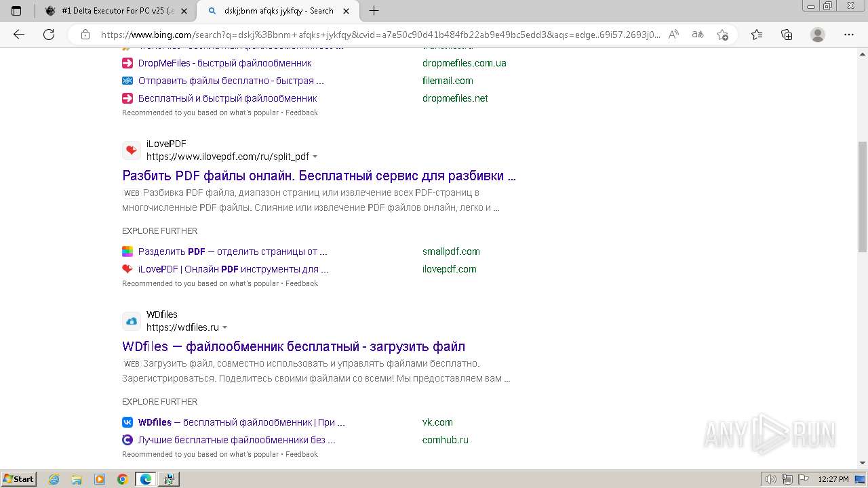Screen dimensions: 868x488
Task: Click Feedback under WDfiles recommendations
Action: [x=301, y=454]
